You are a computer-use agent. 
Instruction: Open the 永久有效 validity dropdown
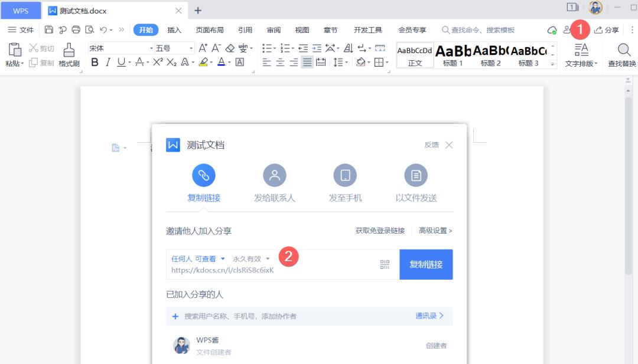[x=251, y=257]
